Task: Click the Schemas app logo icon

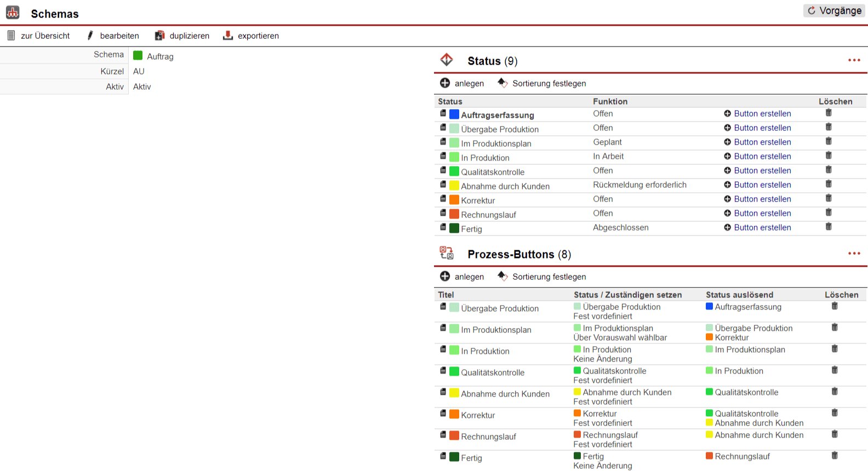Action: [x=13, y=13]
